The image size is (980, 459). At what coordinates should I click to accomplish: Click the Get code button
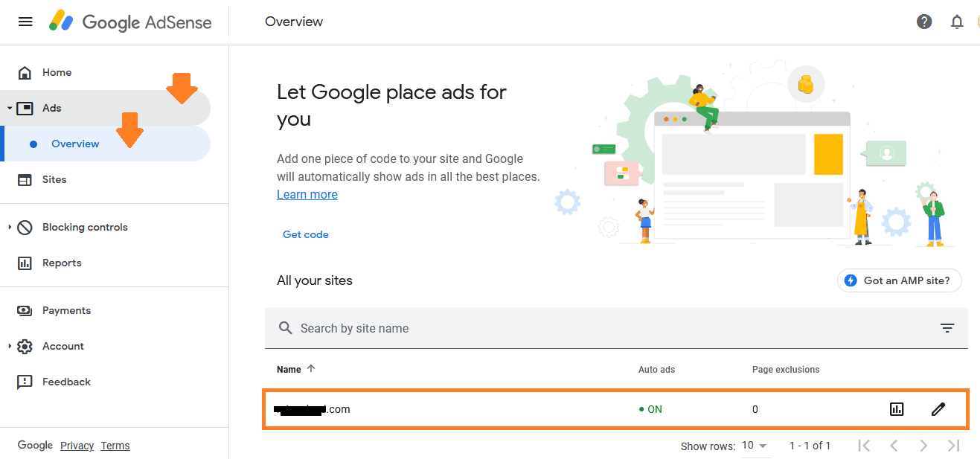click(x=306, y=234)
